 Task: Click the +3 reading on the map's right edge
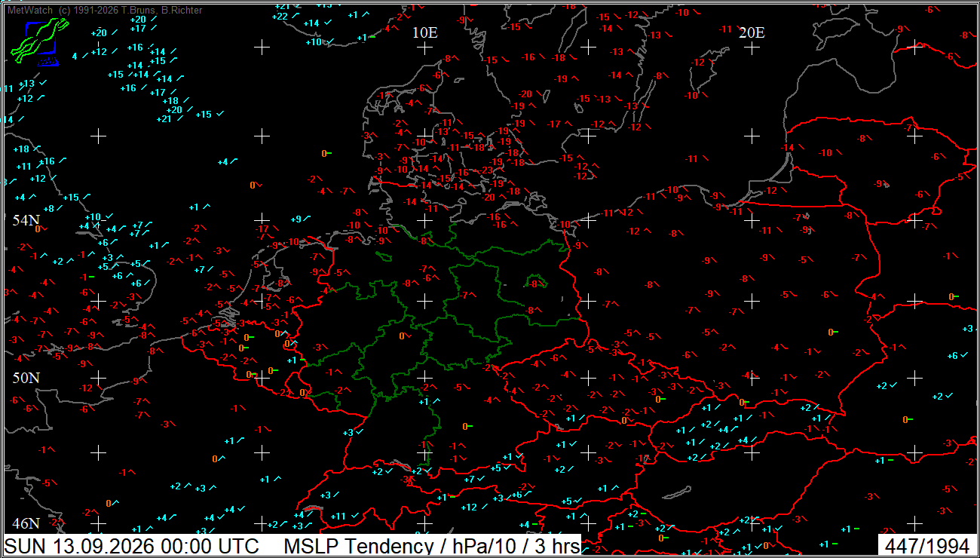coord(968,329)
